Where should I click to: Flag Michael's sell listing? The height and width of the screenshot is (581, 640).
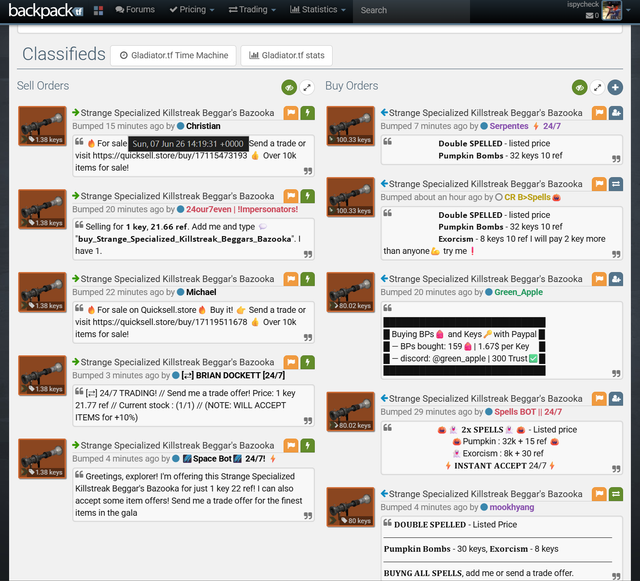(291, 279)
